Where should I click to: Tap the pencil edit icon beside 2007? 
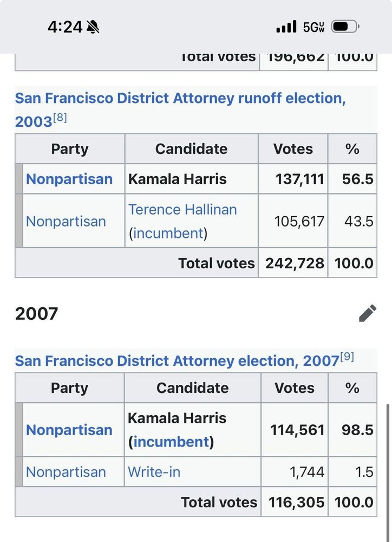pos(368,313)
